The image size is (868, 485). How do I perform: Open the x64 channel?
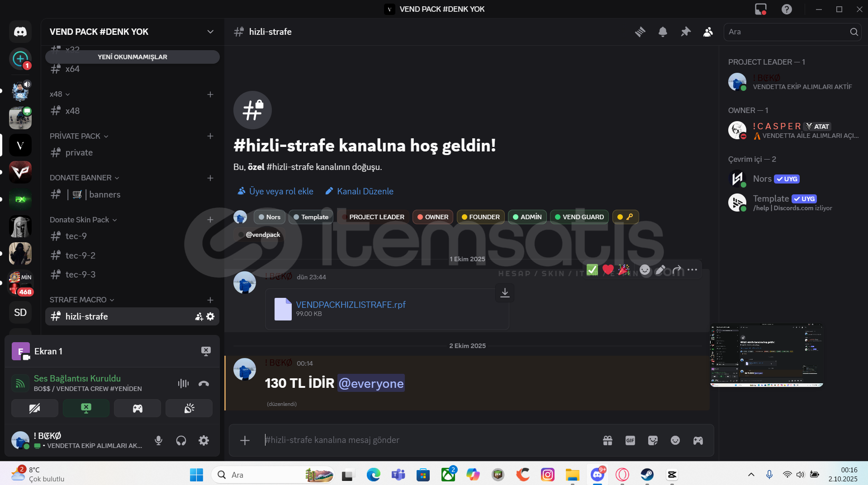(x=132, y=69)
